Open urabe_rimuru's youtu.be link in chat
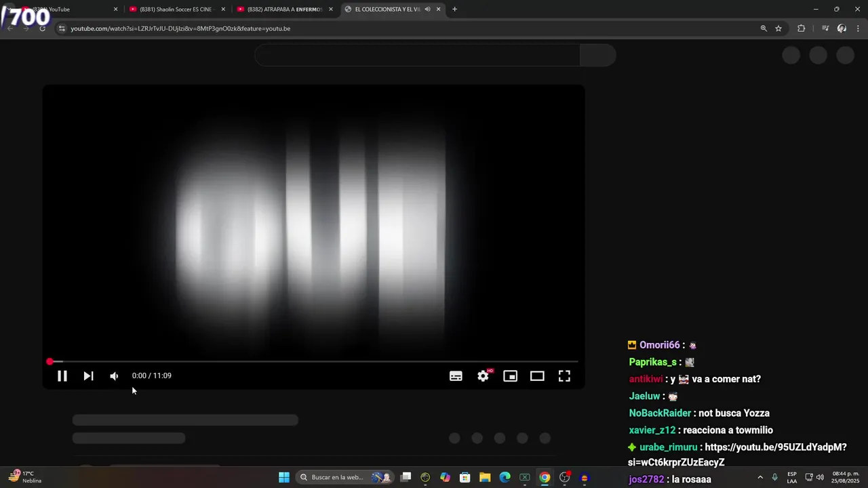Image resolution: width=868 pixels, height=488 pixels. (x=737, y=455)
